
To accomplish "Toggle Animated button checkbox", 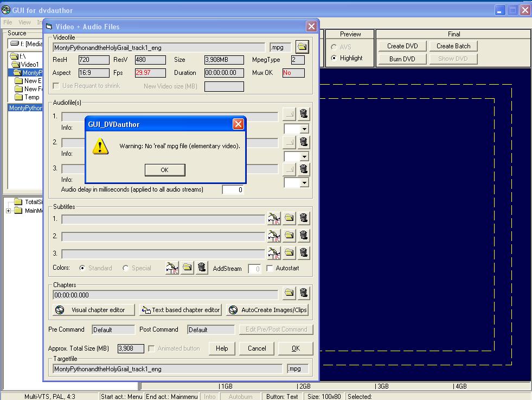I will 152,348.
